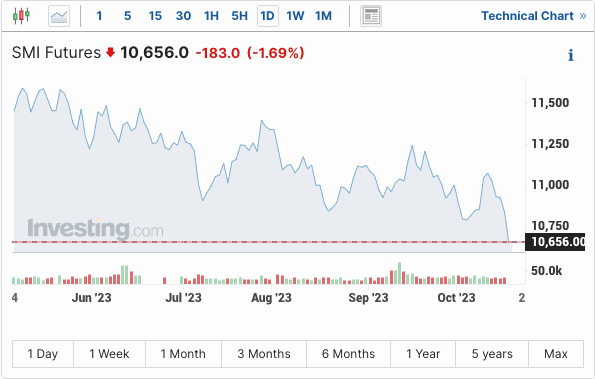Show the 1 Week range
Viewport: 595px width, 379px height.
pyautogui.click(x=109, y=354)
